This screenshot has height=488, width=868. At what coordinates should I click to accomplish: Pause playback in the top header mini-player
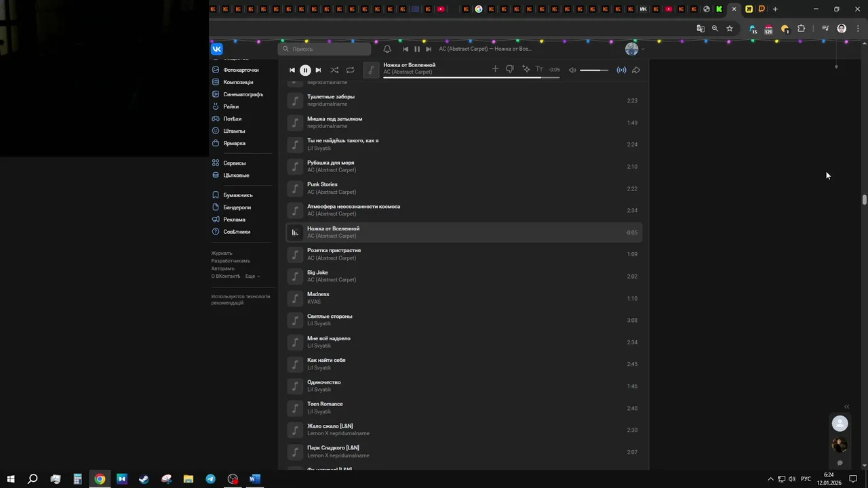tap(417, 49)
